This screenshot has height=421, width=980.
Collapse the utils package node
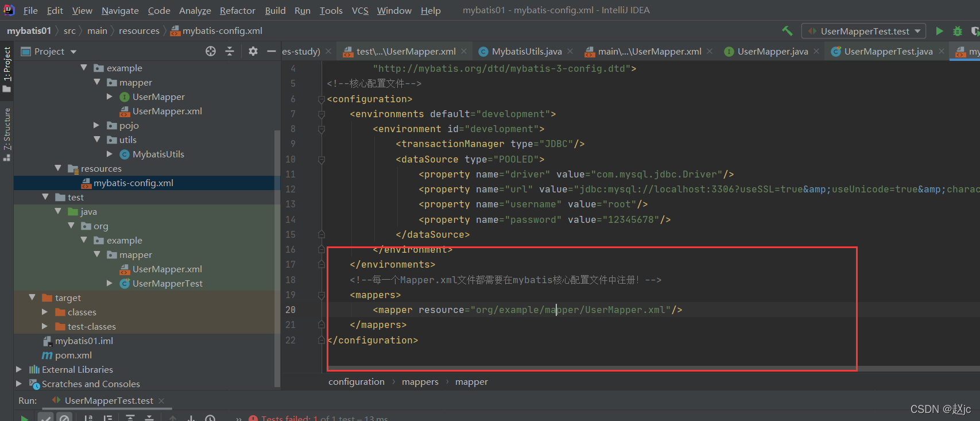[x=96, y=140]
